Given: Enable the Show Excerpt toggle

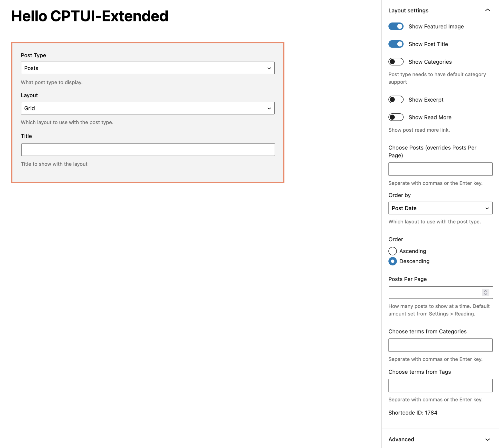Looking at the screenshot, I should pyautogui.click(x=396, y=100).
